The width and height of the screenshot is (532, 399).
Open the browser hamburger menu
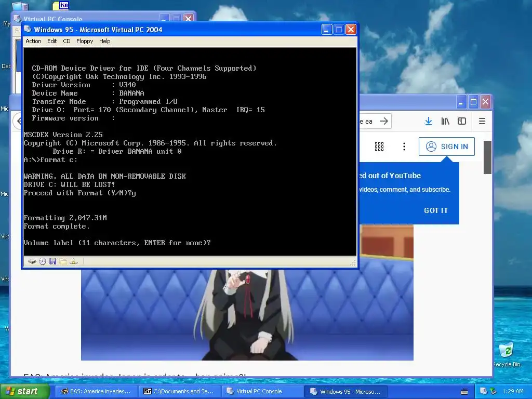click(482, 121)
